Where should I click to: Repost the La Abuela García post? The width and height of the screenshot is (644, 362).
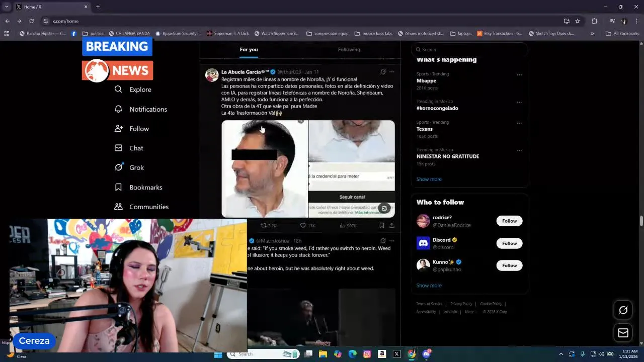pyautogui.click(x=269, y=226)
